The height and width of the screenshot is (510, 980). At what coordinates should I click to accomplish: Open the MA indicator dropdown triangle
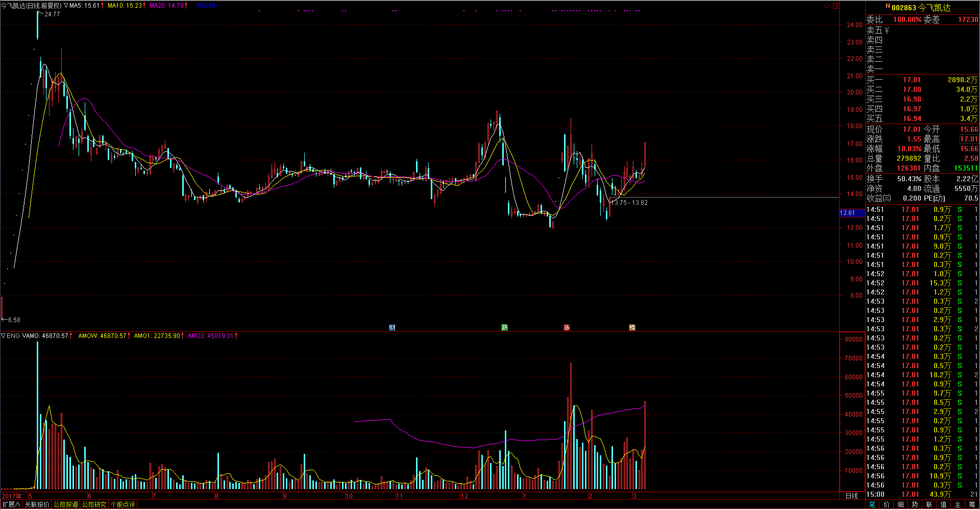pos(66,6)
